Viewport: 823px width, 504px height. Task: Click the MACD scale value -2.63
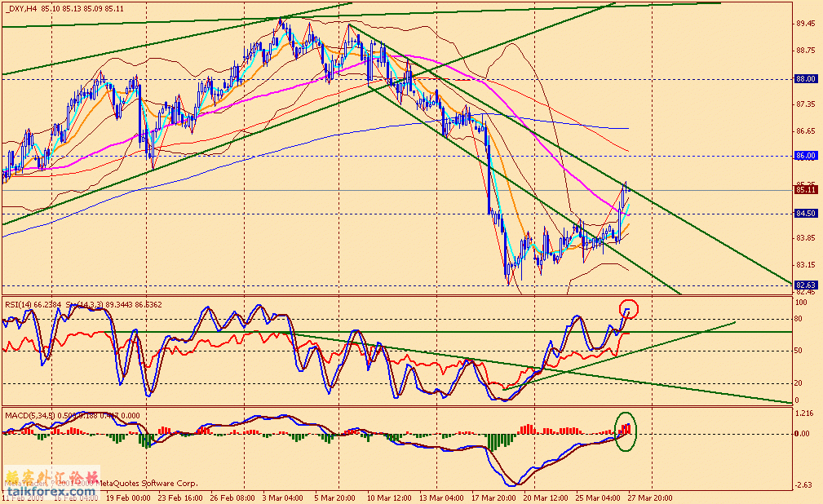click(x=804, y=485)
